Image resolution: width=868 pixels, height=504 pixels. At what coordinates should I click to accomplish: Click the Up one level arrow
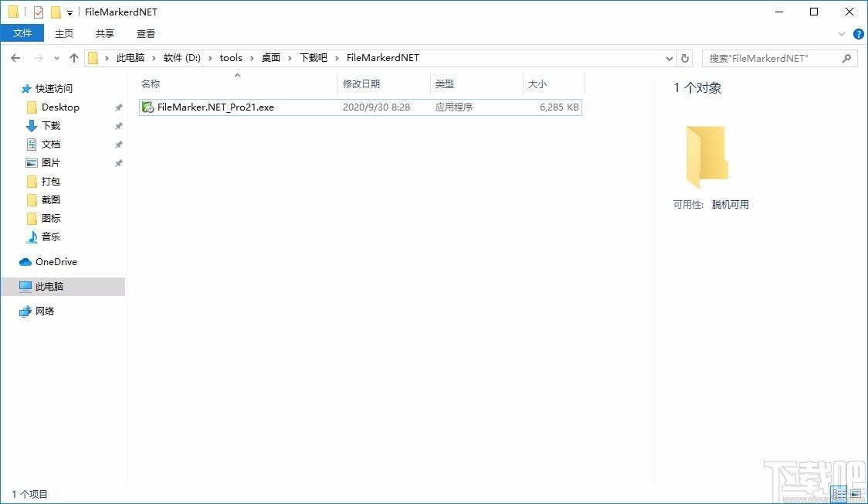point(74,58)
